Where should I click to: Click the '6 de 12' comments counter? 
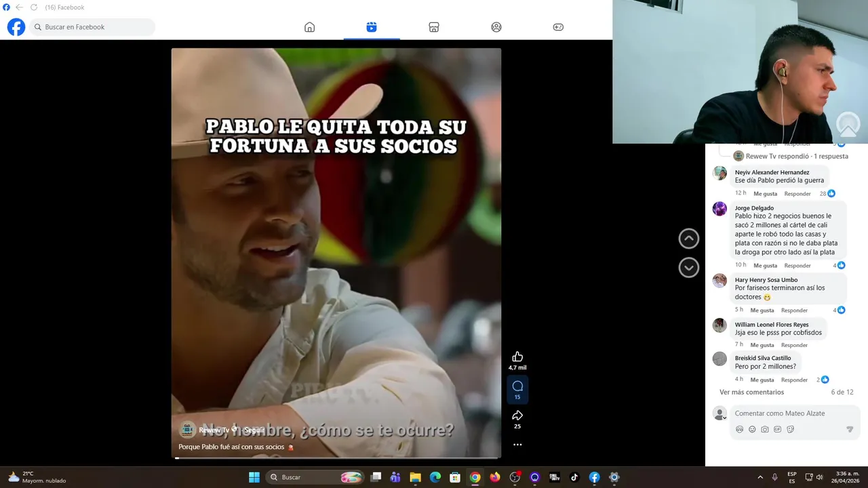pos(842,392)
